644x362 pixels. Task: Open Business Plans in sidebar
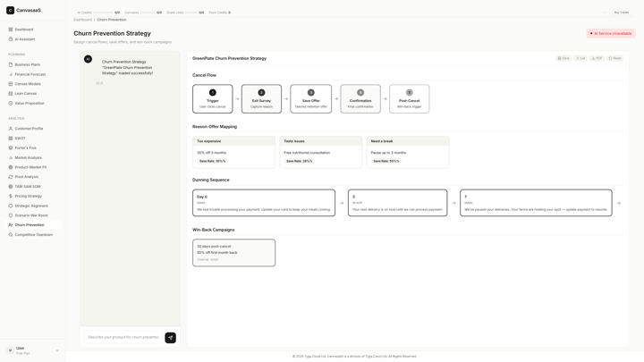tap(33, 64)
